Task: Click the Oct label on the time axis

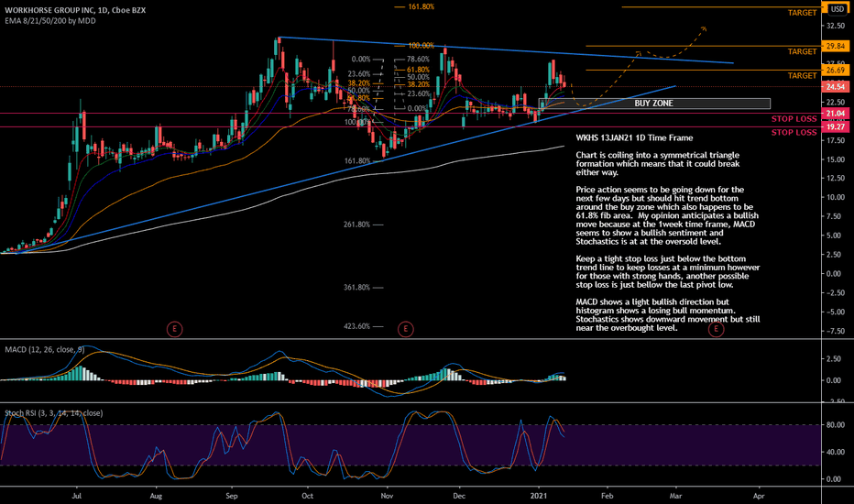Action: (x=308, y=496)
